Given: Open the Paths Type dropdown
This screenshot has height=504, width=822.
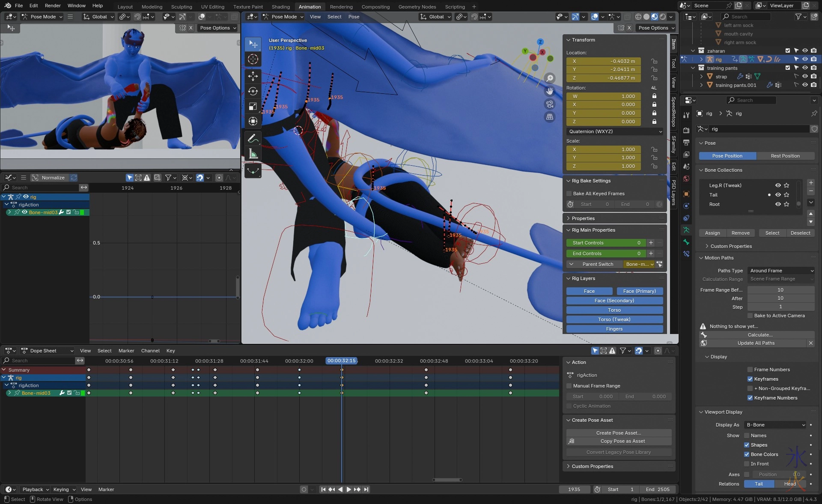Looking at the screenshot, I should click(x=781, y=271).
